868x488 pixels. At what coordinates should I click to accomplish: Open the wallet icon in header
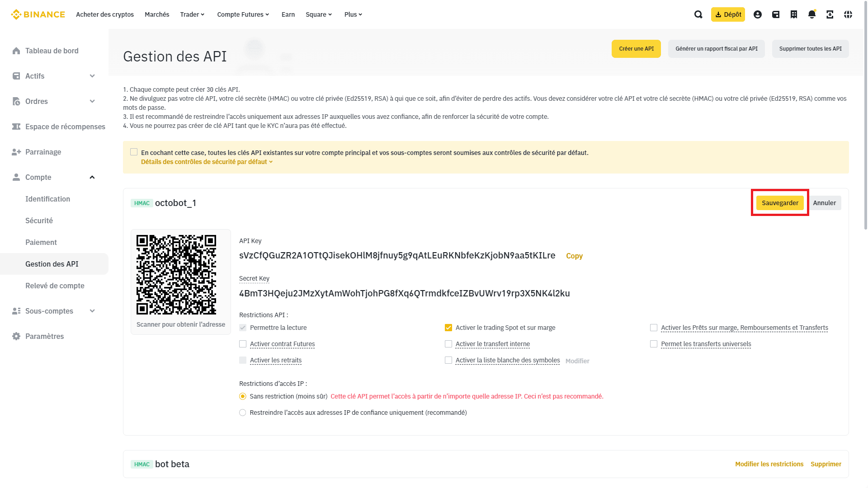776,14
